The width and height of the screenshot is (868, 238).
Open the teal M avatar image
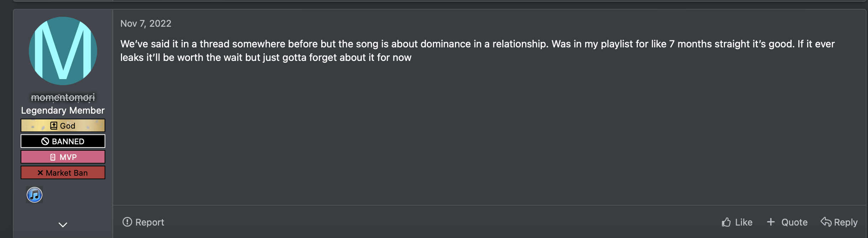coord(63,51)
